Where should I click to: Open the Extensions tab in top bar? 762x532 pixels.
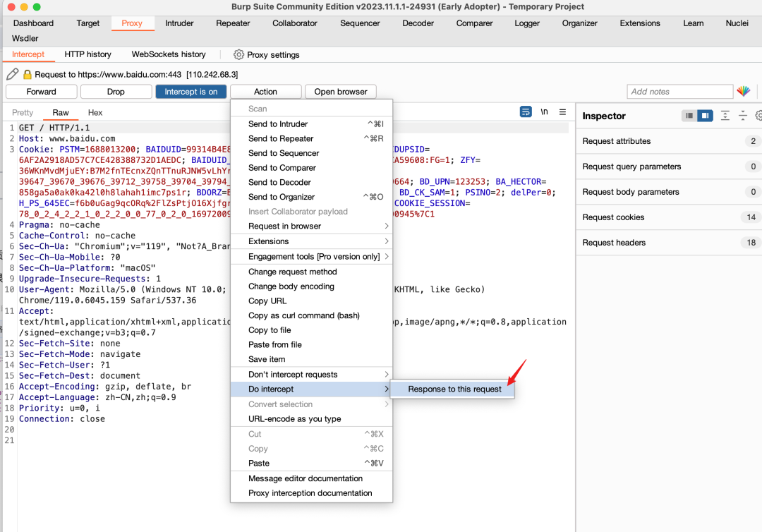coord(639,23)
